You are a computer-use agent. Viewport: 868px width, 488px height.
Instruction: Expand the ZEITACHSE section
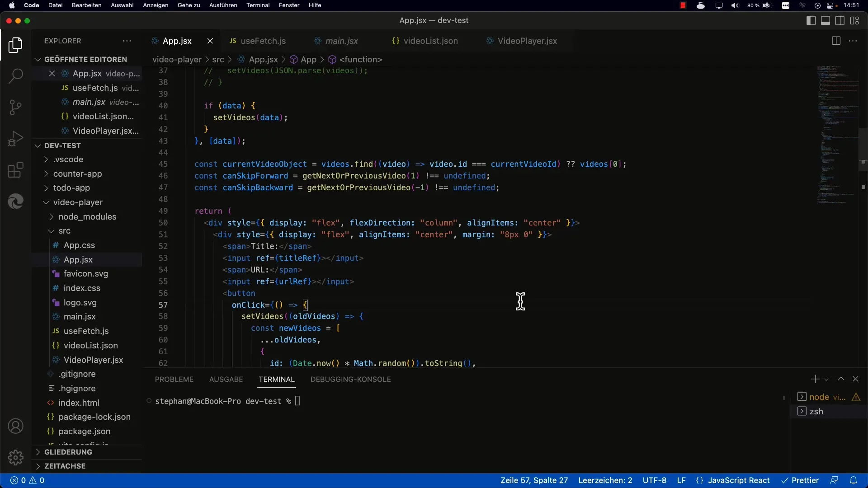[86, 466]
